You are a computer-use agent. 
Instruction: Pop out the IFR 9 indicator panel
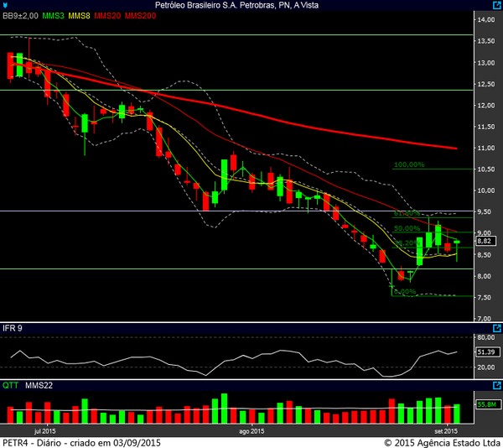(x=497, y=328)
